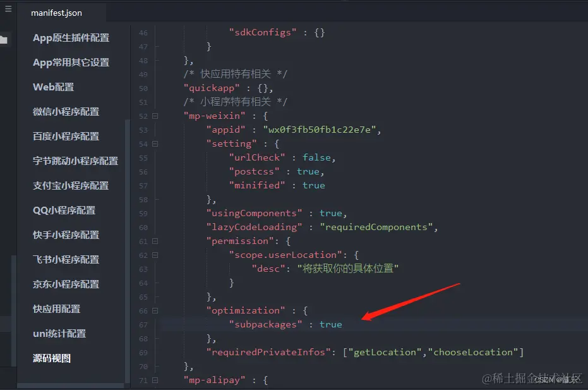Click the 小程序特有相关 comment
588x390 pixels.
236,102
